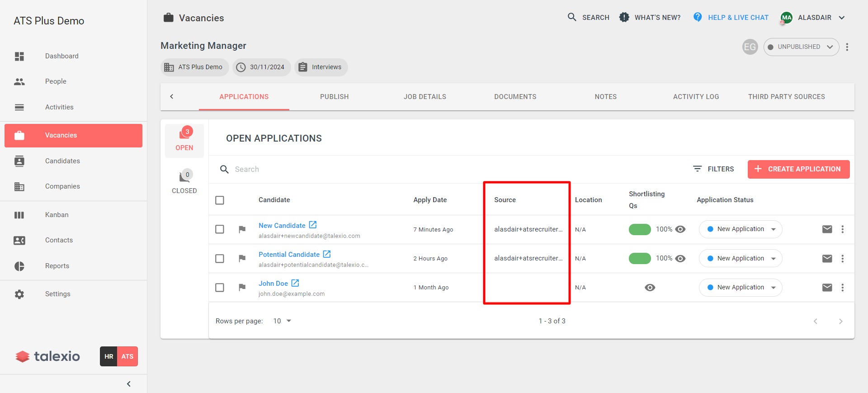Select the Vacancies briefcase icon
Screen dimensions: 868x393
(x=19, y=135)
